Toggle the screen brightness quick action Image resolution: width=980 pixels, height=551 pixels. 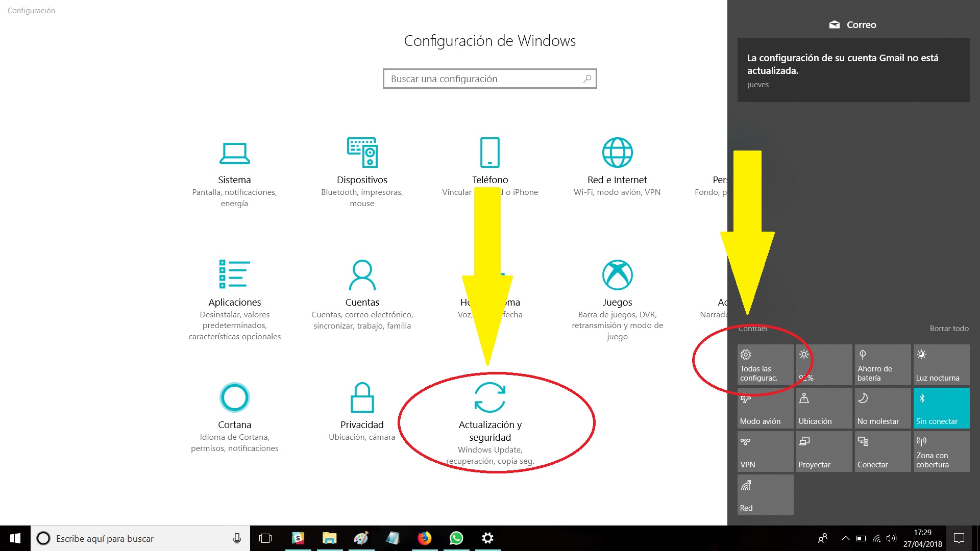(824, 365)
